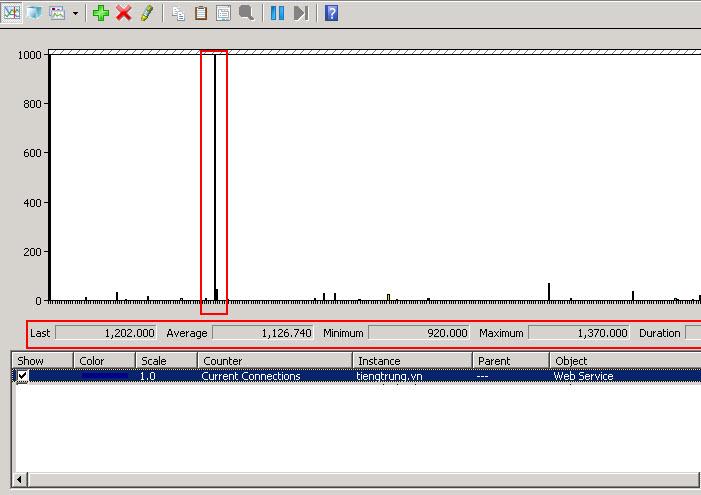The height and width of the screenshot is (495, 701).
Task: Freeze the display with pause button
Action: [277, 13]
